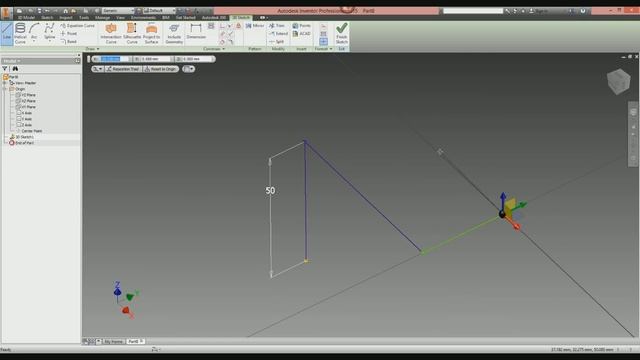The width and height of the screenshot is (640, 360).
Task: Click the browser find binoculars icon
Action: pos(15,69)
